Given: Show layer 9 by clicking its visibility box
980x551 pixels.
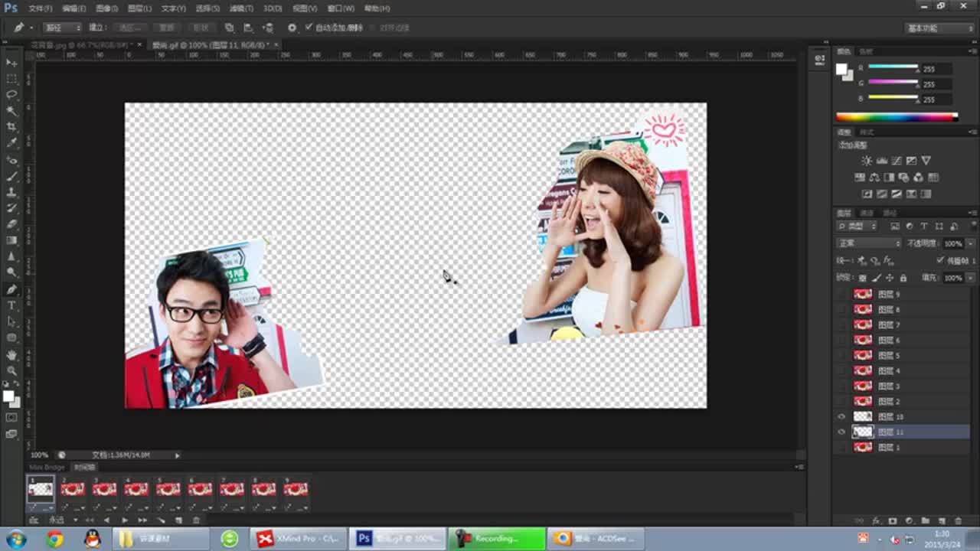Looking at the screenshot, I should click(x=841, y=294).
